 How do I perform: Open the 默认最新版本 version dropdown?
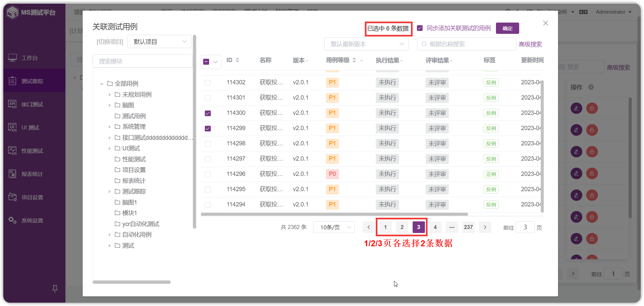point(366,44)
